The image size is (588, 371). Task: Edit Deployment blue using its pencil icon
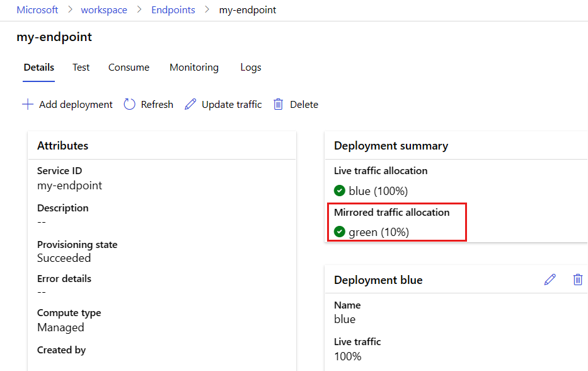pyautogui.click(x=550, y=280)
